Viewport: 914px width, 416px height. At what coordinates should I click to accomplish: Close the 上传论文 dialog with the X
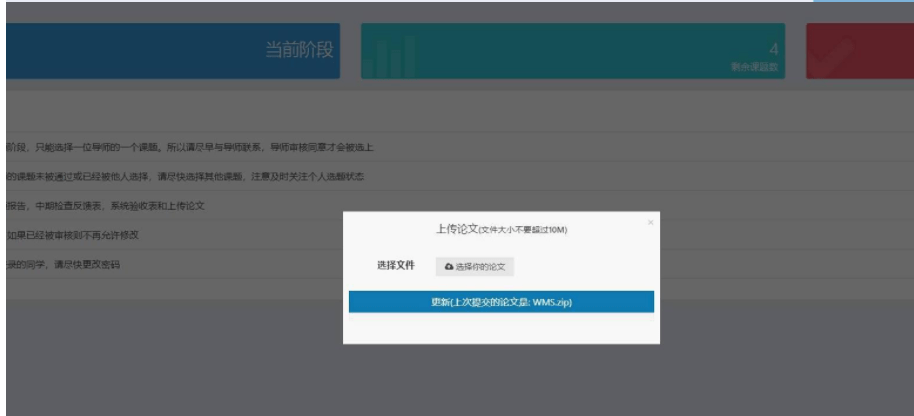651,223
